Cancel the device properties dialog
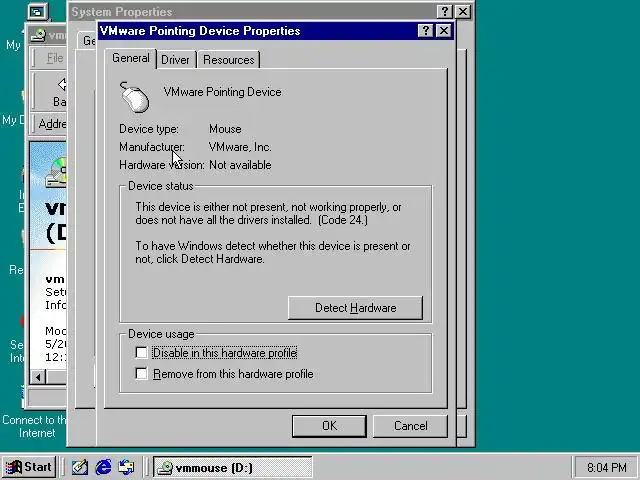 click(x=410, y=426)
